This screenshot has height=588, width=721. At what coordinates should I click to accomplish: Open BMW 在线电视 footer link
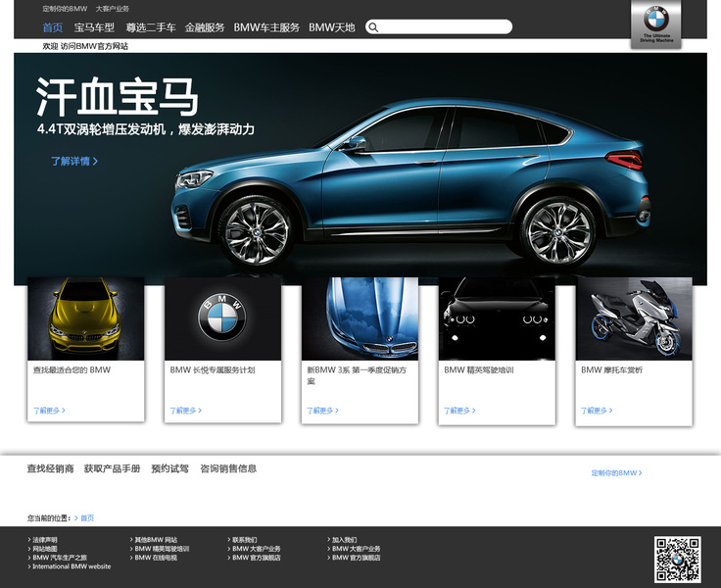point(156,558)
